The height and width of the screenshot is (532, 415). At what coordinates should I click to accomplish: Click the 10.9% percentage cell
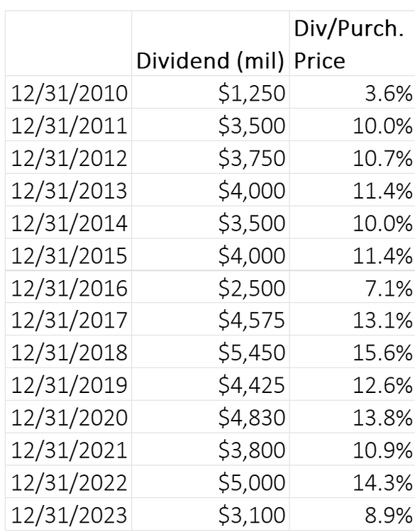click(x=353, y=449)
